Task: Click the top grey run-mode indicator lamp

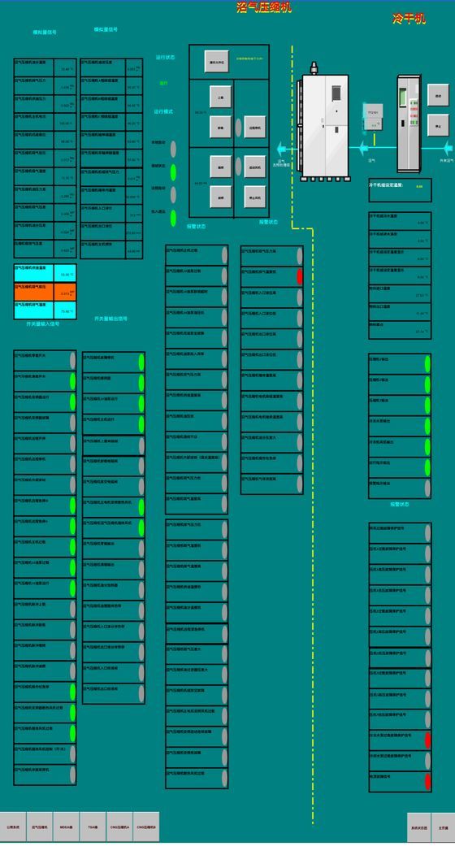Action: pos(173,149)
